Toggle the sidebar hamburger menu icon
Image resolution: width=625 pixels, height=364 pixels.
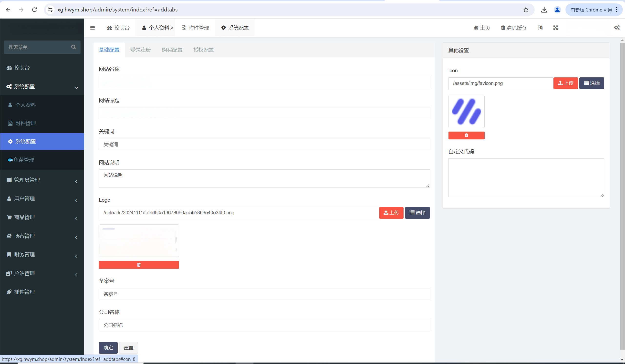92,28
